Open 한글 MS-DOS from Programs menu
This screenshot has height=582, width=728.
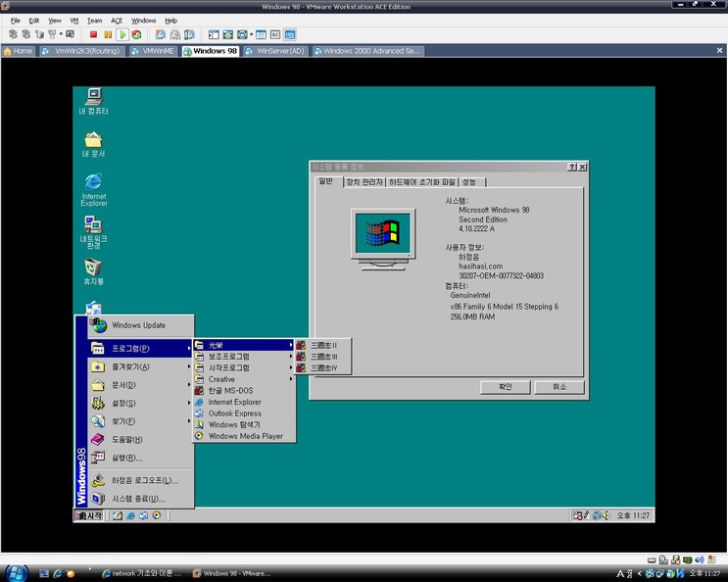(244, 390)
